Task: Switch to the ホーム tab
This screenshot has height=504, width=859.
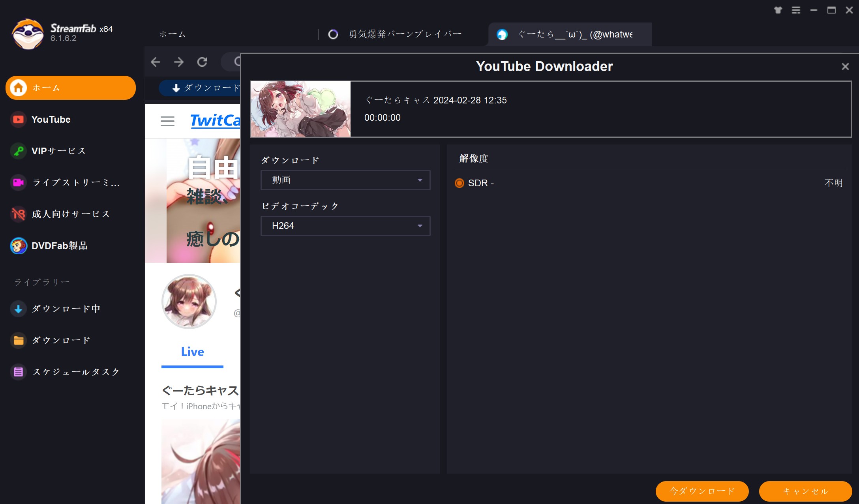Action: [172, 34]
